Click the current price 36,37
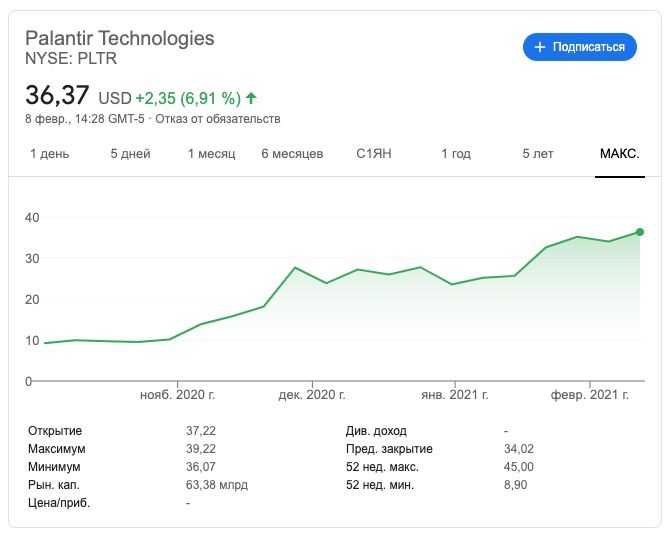669x534 pixels. (x=57, y=96)
